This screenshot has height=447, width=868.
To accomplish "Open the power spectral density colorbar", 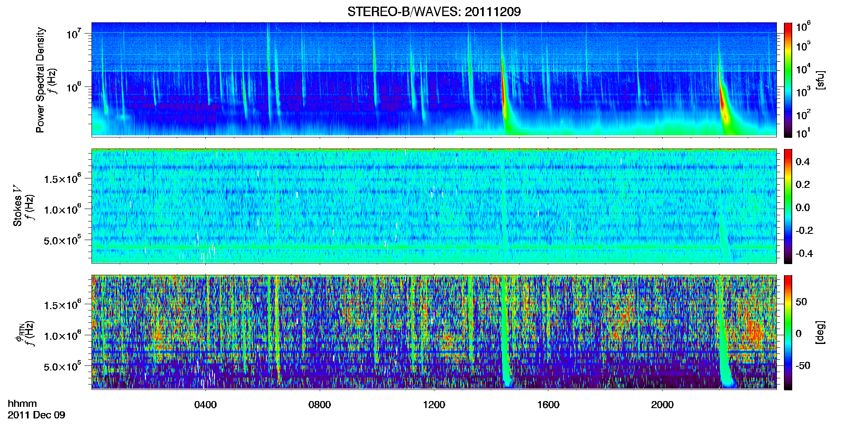I will [788, 80].
